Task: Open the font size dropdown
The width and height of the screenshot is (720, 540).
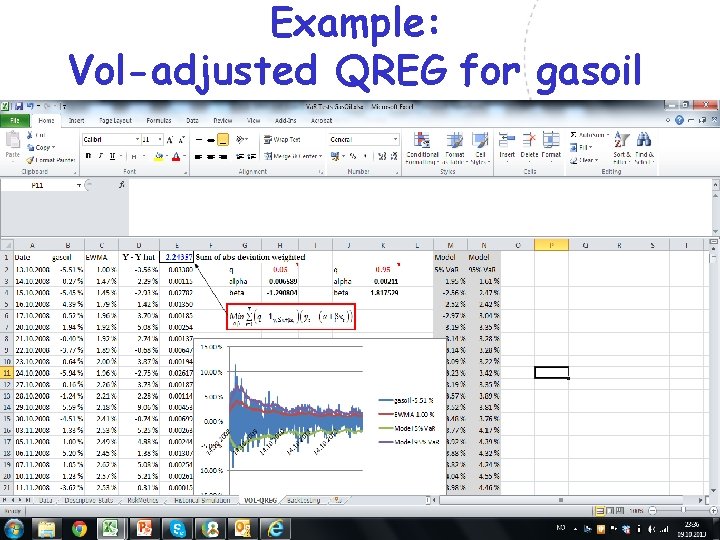Action: click(x=160, y=139)
